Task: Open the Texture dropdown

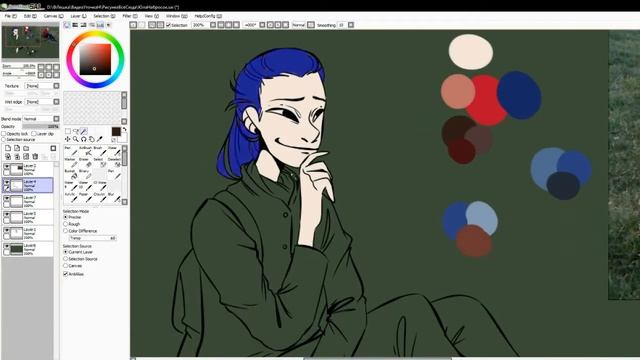Action: click(x=56, y=86)
